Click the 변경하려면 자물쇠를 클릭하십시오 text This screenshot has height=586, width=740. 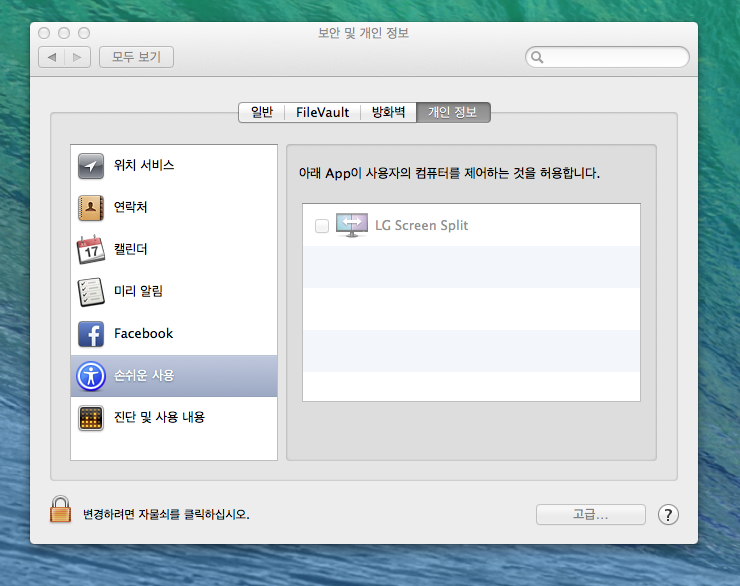click(166, 514)
